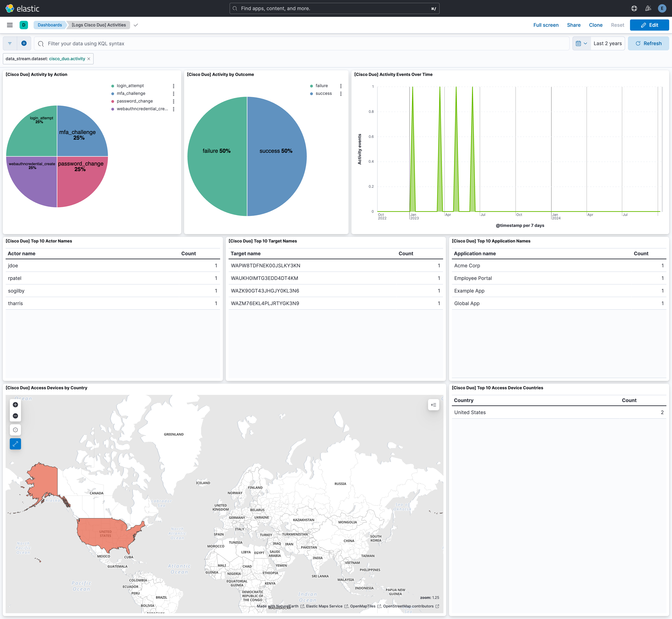The image size is (672, 619).
Task: Toggle mfa_challenge slice visibility via legend
Action: click(131, 93)
